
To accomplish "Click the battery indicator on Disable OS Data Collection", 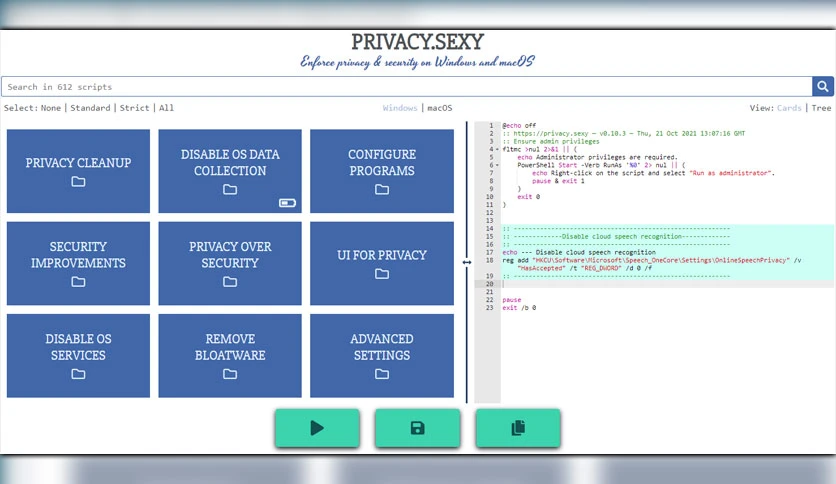I will [x=287, y=203].
